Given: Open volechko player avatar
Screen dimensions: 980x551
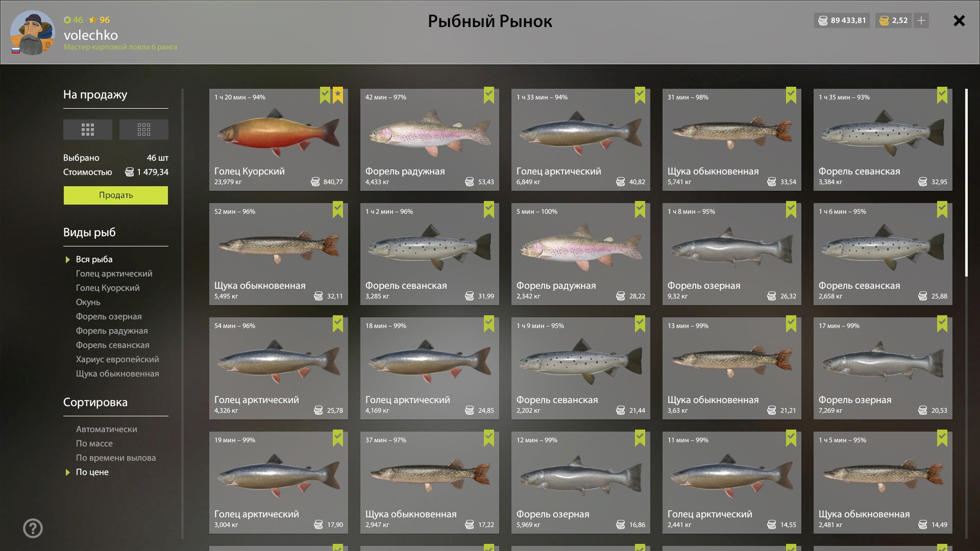Looking at the screenshot, I should click(32, 32).
